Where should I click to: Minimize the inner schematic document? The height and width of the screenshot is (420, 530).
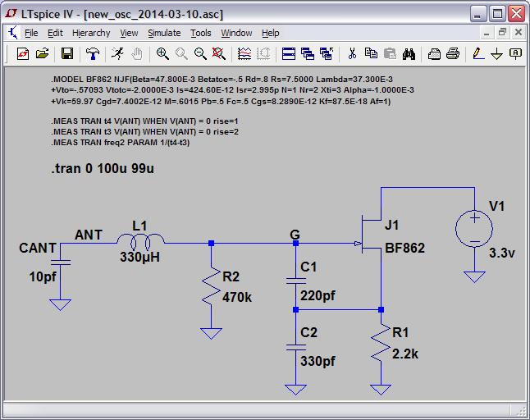coord(487,33)
